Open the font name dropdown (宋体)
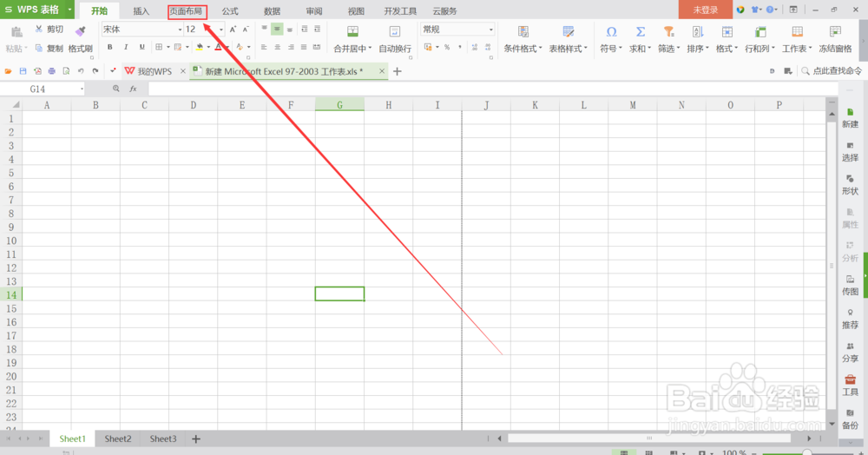868x455 pixels. (x=180, y=30)
